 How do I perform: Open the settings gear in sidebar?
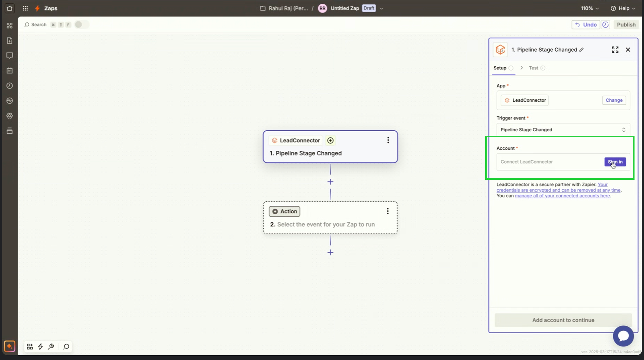[9, 116]
